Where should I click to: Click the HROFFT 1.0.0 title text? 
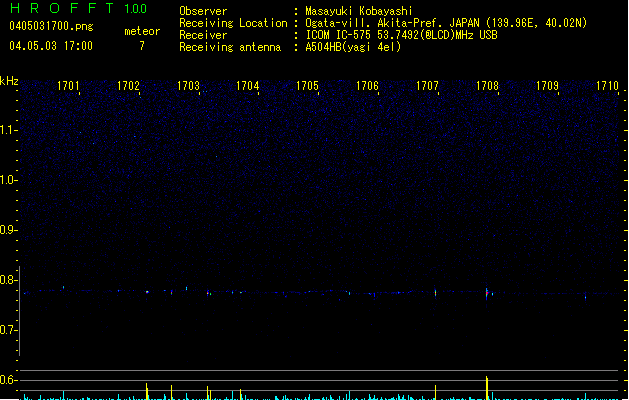tap(78, 8)
